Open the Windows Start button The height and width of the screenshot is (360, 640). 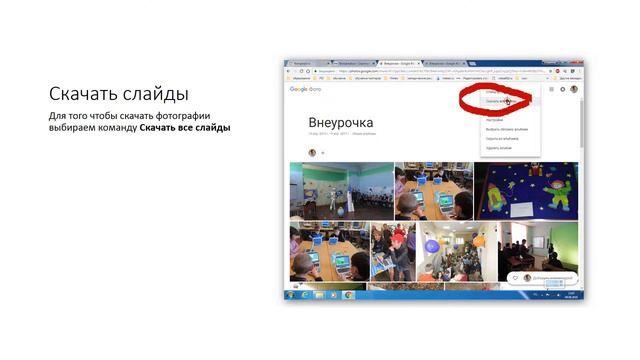(290, 295)
